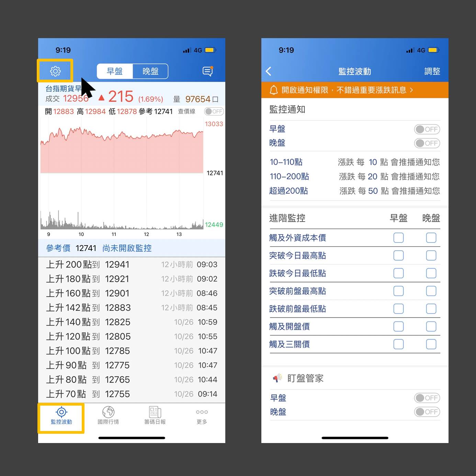Tap 調整 button in header
This screenshot has width=476, height=476.
432,71
